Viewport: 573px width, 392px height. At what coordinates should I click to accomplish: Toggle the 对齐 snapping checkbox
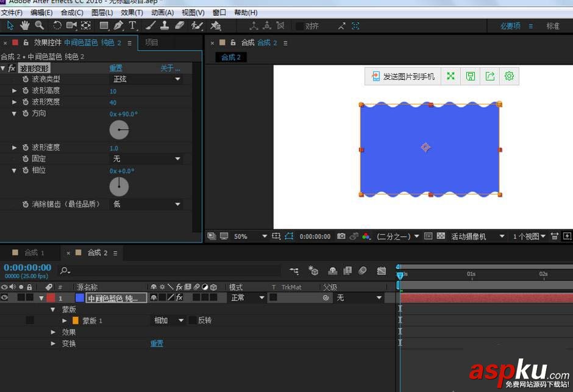click(x=300, y=26)
